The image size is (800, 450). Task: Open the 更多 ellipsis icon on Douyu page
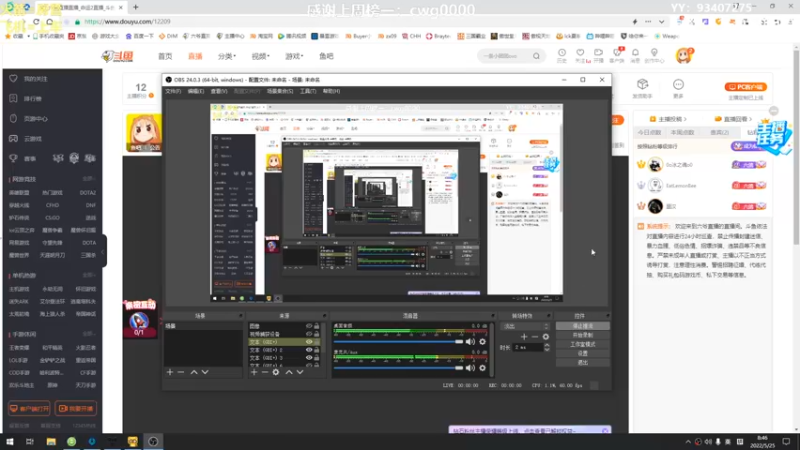(678, 85)
